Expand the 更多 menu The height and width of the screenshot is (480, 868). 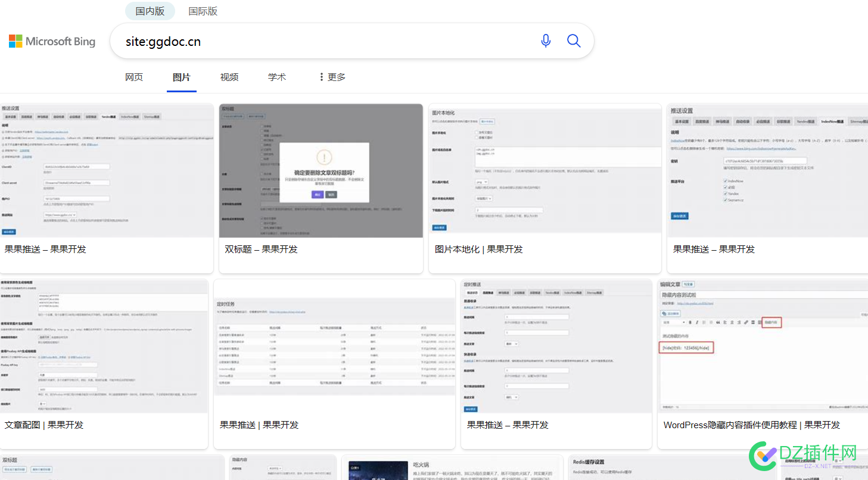click(x=332, y=77)
